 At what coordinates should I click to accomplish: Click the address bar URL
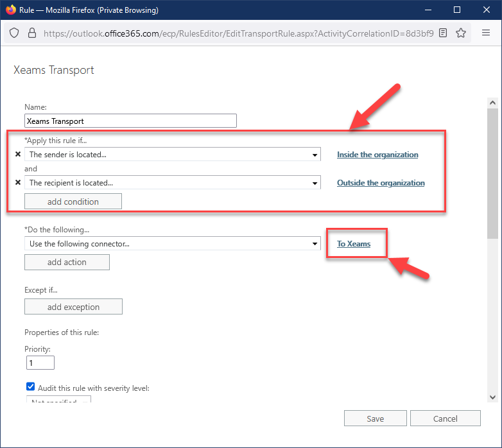point(239,33)
